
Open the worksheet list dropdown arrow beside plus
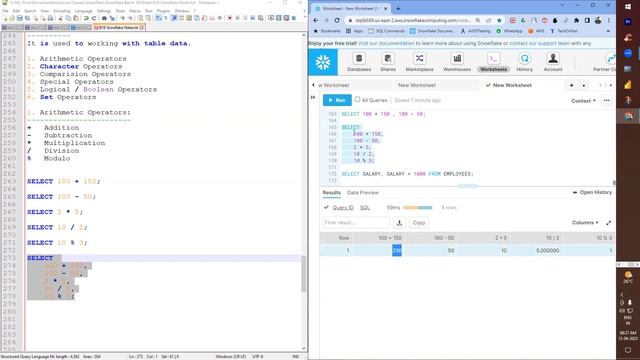pyautogui.click(x=584, y=86)
